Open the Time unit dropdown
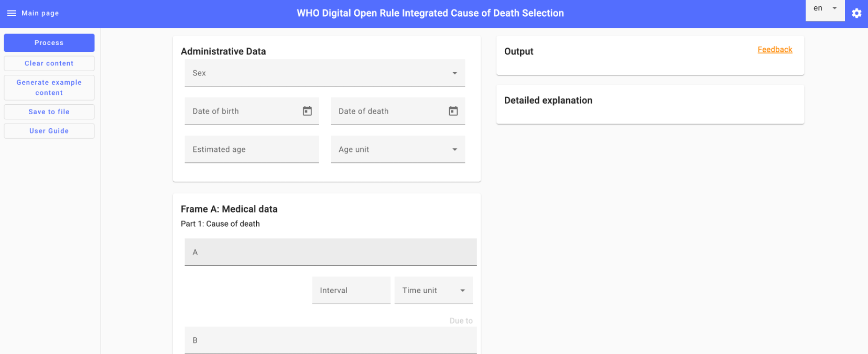 [433, 290]
